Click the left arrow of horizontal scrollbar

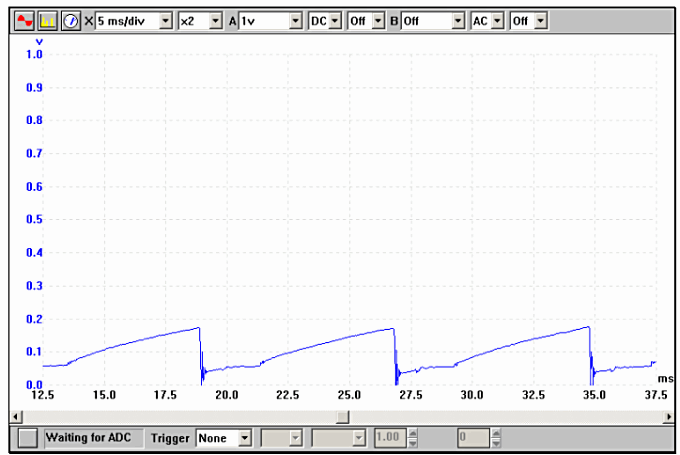(x=15, y=416)
